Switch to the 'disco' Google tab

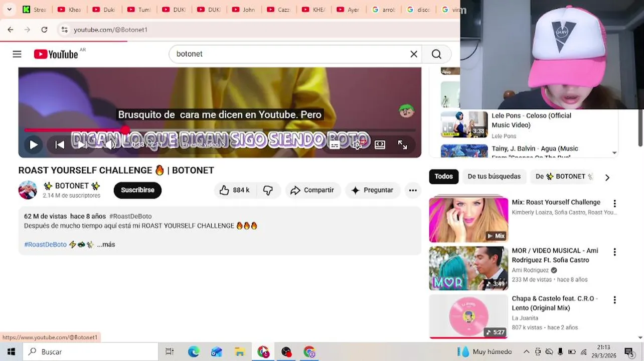(418, 10)
